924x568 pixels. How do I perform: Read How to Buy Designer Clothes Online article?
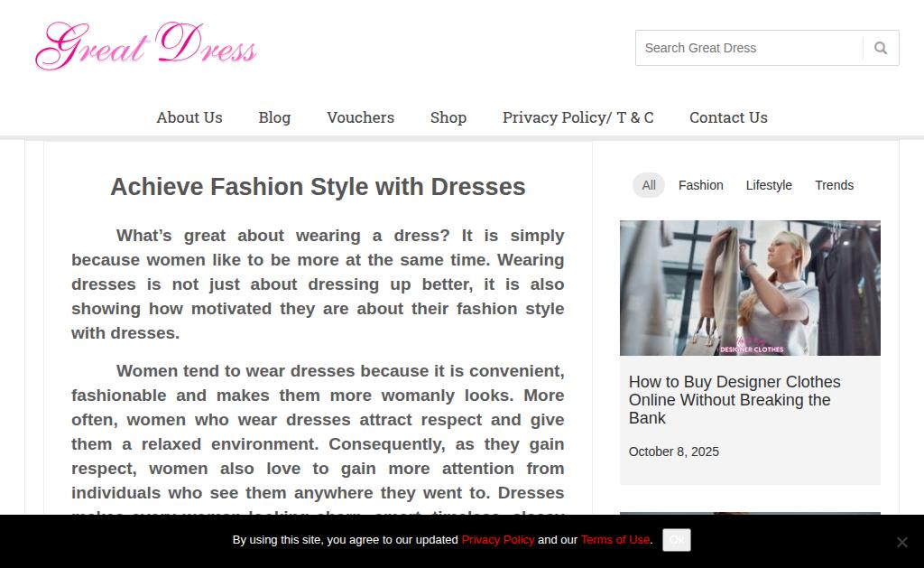(x=735, y=400)
